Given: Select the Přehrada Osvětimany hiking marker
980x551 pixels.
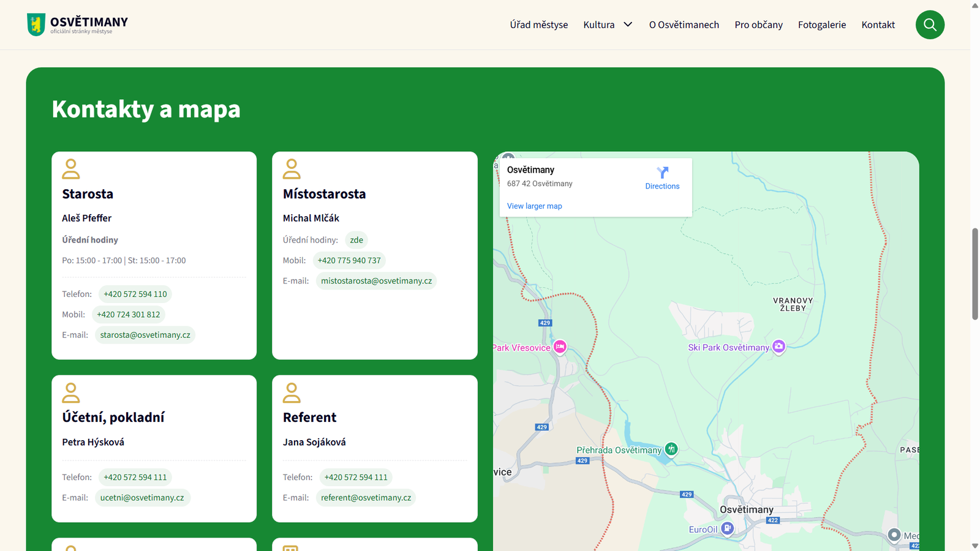Looking at the screenshot, I should point(670,449).
